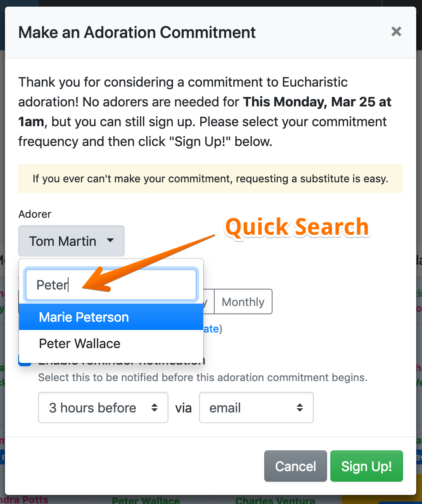
Task: Focus the quick search field containing "Peter"
Action: click(x=111, y=285)
